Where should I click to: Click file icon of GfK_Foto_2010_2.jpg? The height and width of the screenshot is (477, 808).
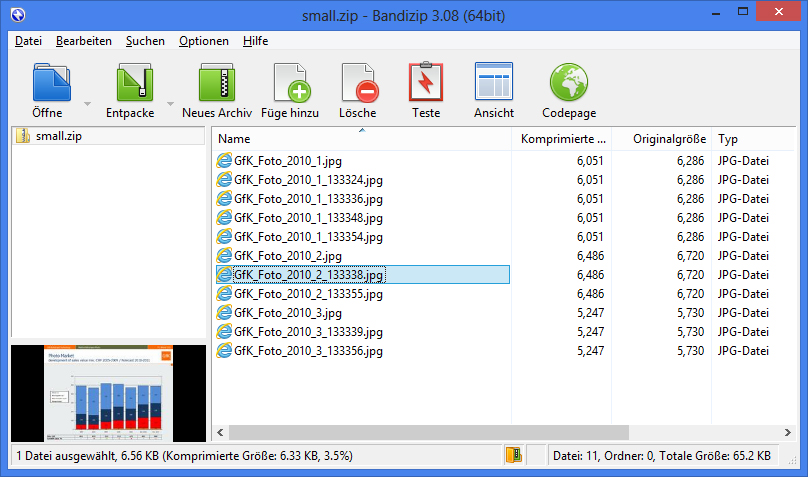tap(224, 256)
